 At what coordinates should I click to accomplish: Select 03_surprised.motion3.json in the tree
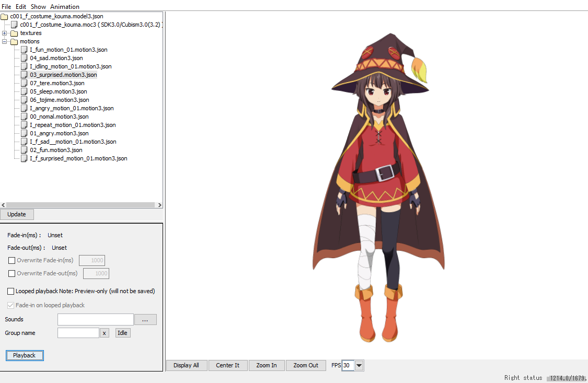[x=63, y=75]
